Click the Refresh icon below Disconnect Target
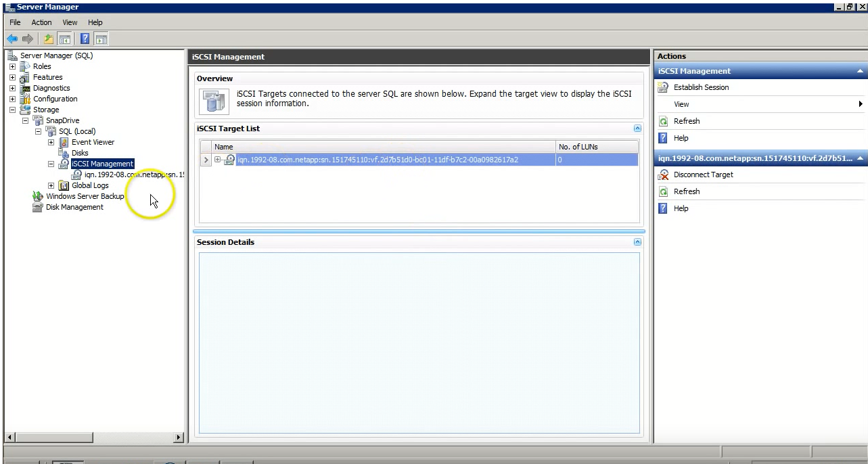This screenshot has height=464, width=868. pyautogui.click(x=664, y=191)
